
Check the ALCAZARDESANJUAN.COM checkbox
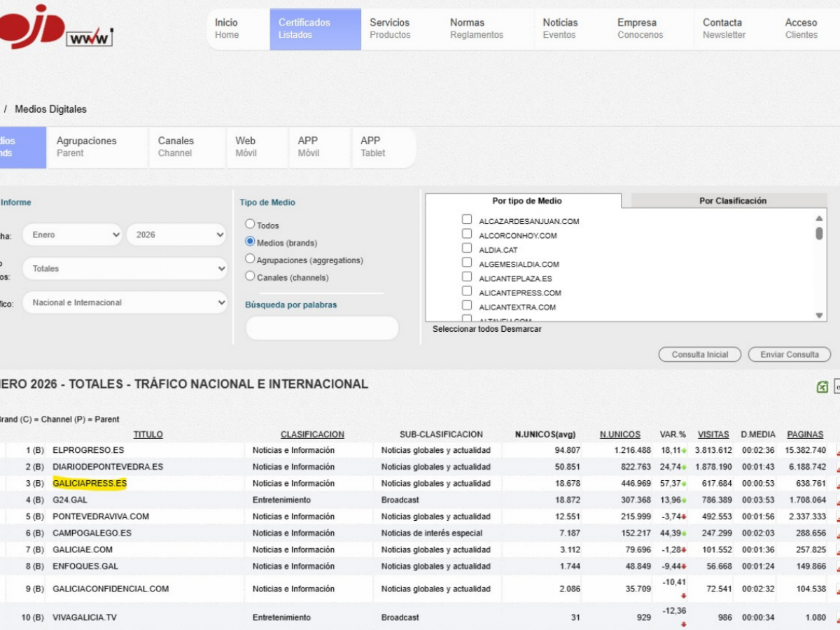tap(467, 220)
